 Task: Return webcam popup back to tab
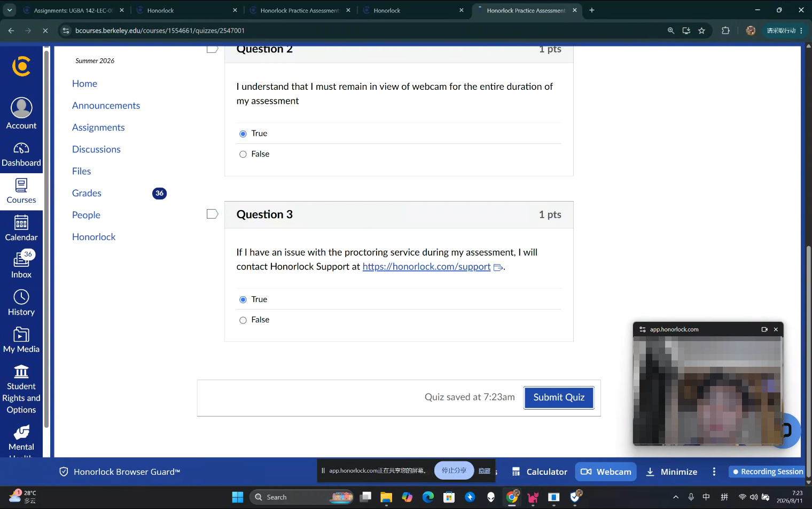pos(764,329)
